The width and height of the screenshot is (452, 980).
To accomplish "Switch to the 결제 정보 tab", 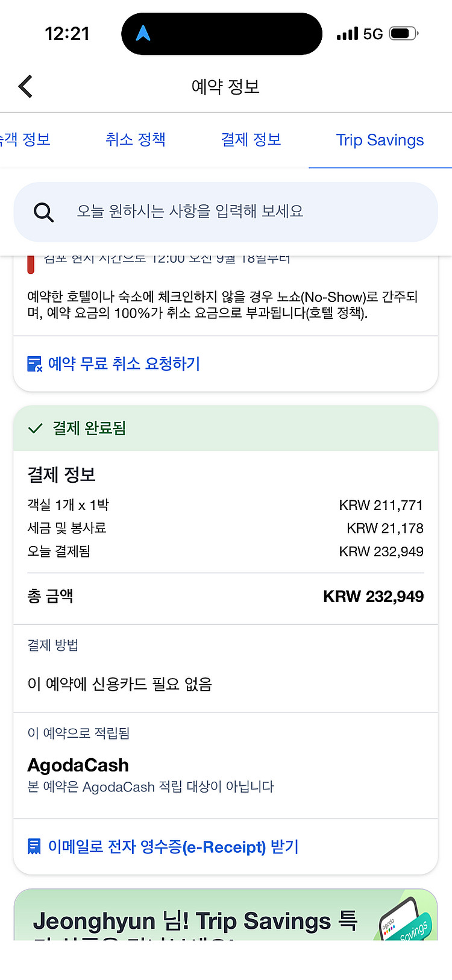I will point(251,140).
